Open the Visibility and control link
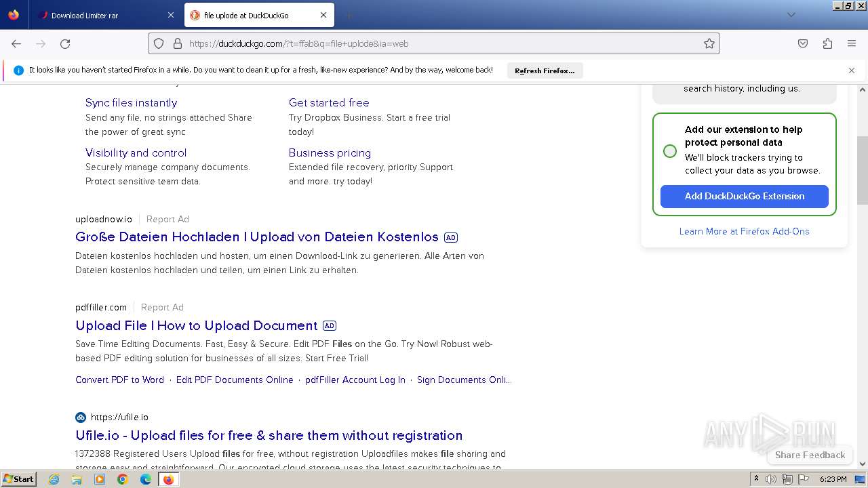The width and height of the screenshot is (868, 488). pyautogui.click(x=136, y=152)
